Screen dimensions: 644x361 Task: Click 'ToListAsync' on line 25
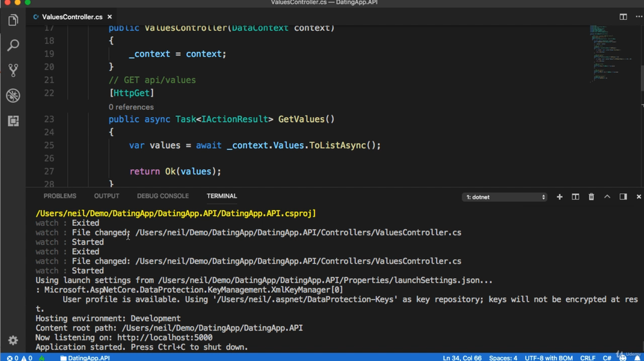point(337,145)
